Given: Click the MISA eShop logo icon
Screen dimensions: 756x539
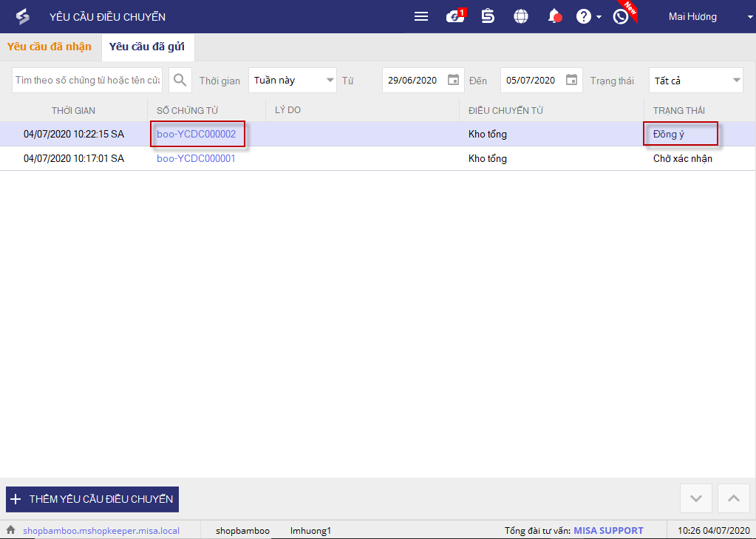Looking at the screenshot, I should pos(23,17).
